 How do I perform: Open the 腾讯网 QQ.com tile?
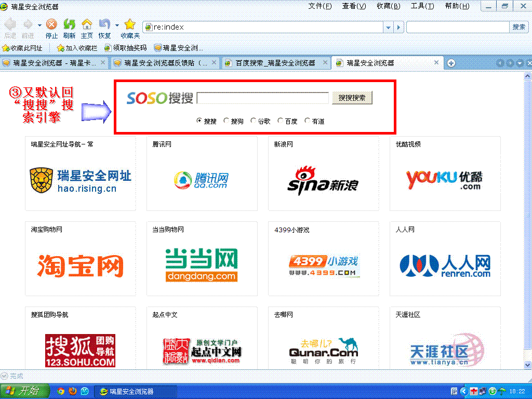202,174
